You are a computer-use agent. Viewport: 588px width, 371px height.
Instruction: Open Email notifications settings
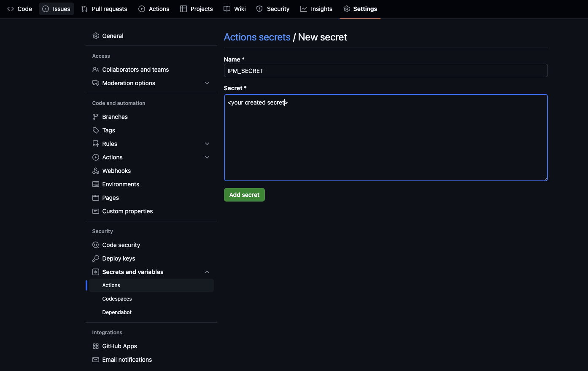point(151,360)
